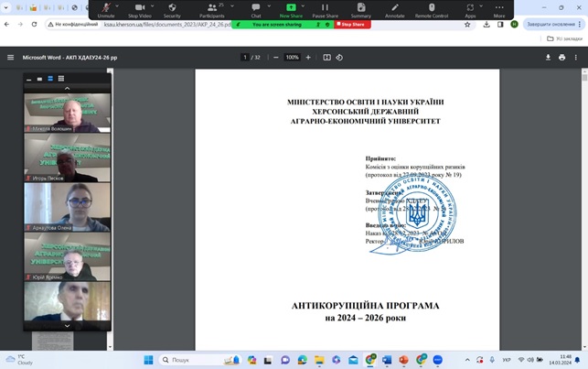Select Арнаутова Олена video tile
The image size is (588, 369).
(67, 207)
